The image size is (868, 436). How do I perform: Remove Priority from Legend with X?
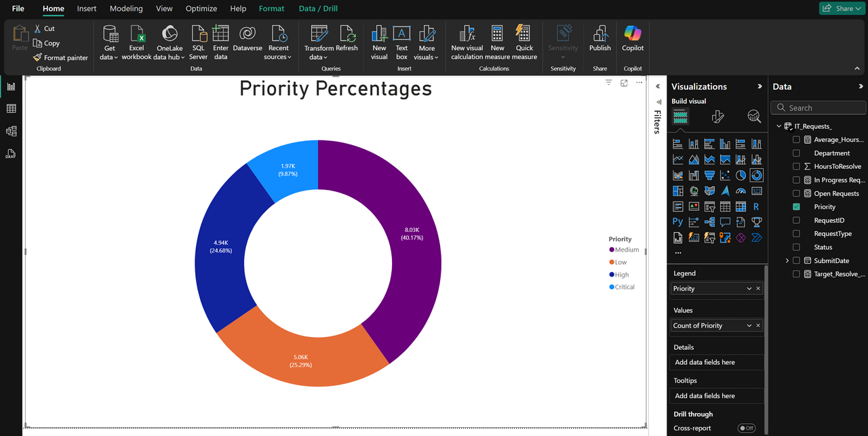click(x=758, y=289)
